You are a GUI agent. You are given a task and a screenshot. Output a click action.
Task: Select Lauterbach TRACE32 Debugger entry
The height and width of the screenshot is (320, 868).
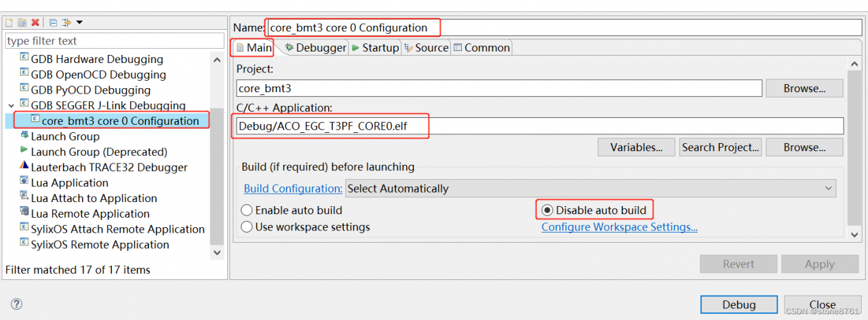(x=108, y=167)
